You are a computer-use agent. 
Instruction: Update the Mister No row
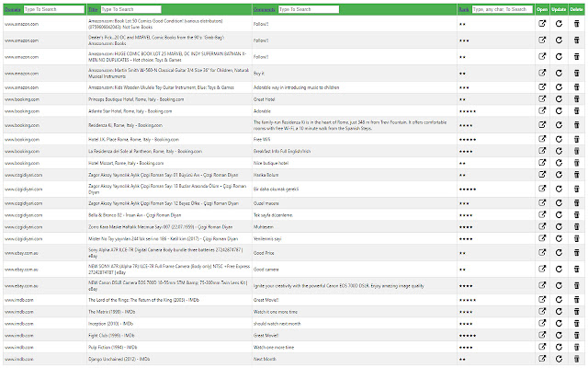pyautogui.click(x=559, y=238)
